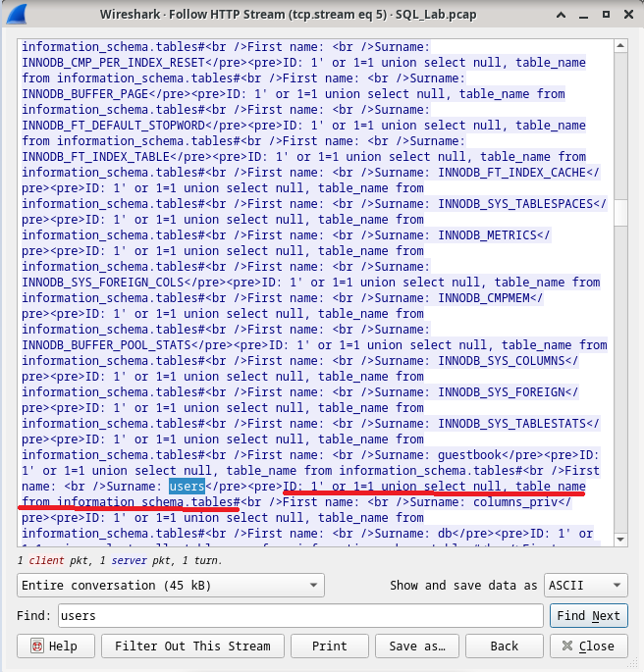
Task: Open Help for stream dialog
Action: [56, 646]
